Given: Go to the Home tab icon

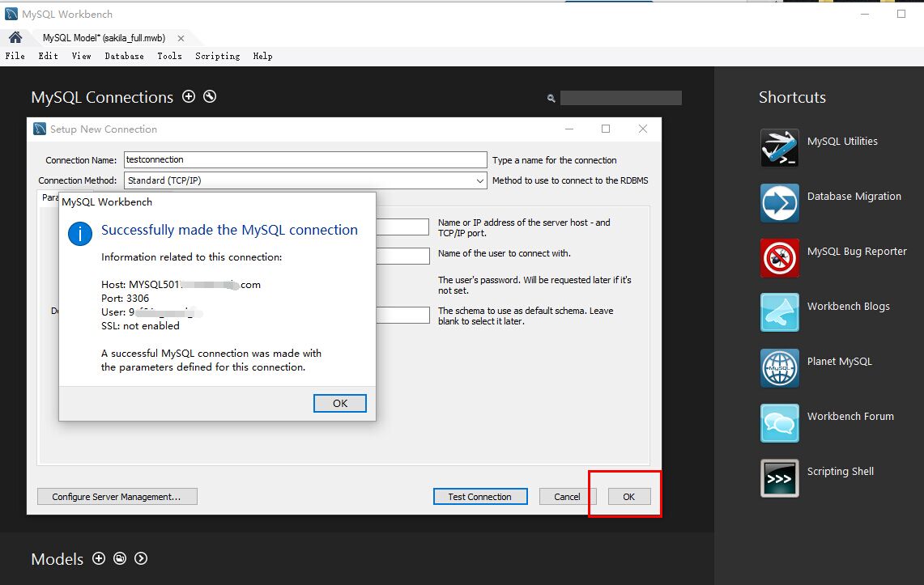Looking at the screenshot, I should click(x=15, y=38).
